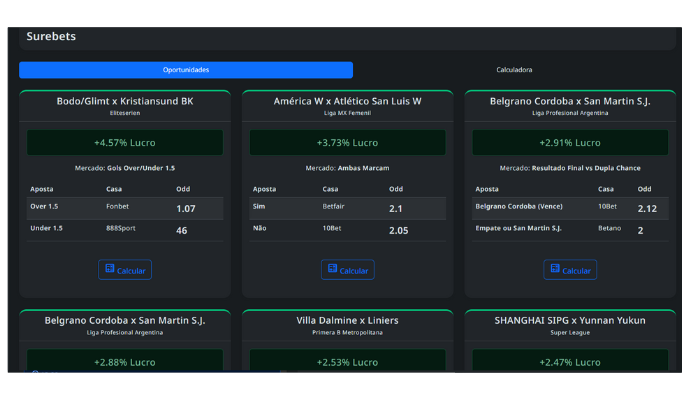
Task: Open the Calculadora tab
Action: (514, 70)
